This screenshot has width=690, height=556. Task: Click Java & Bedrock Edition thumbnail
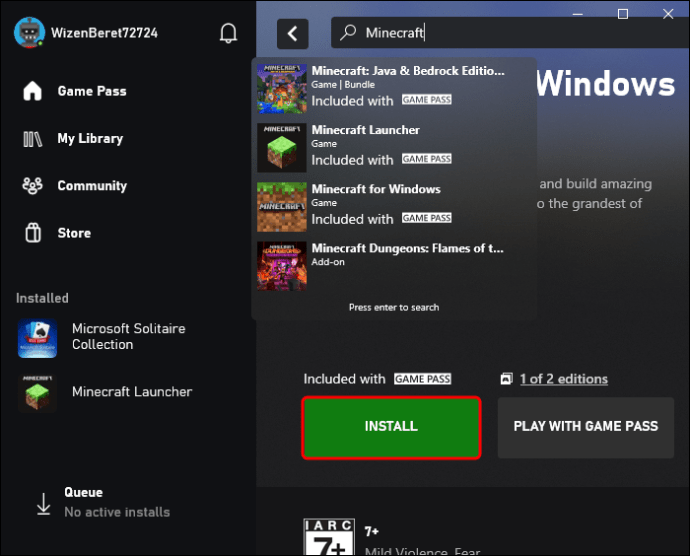point(282,89)
